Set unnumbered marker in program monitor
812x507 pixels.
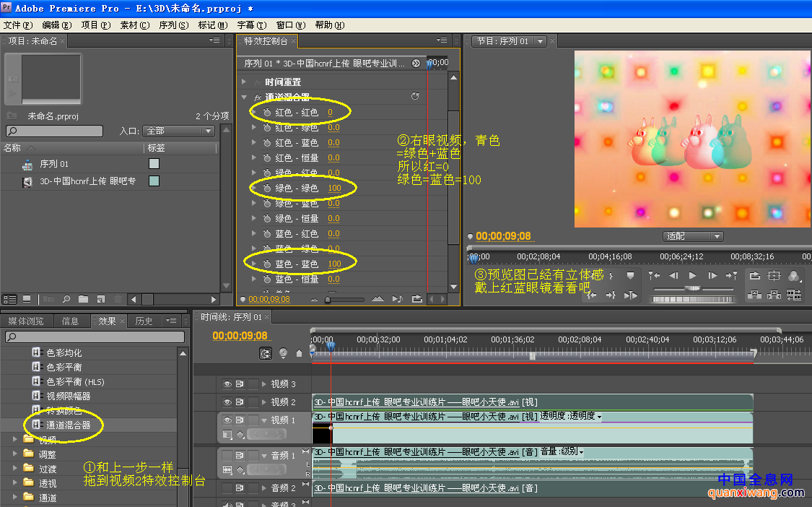click(630, 276)
